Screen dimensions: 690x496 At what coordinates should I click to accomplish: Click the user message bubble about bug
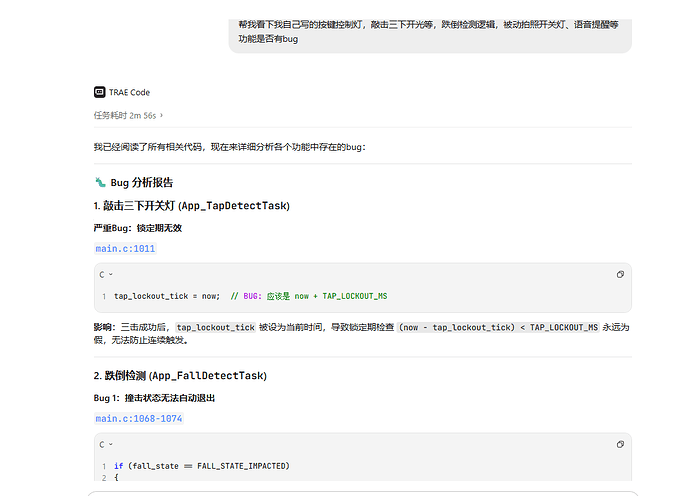(x=430, y=35)
